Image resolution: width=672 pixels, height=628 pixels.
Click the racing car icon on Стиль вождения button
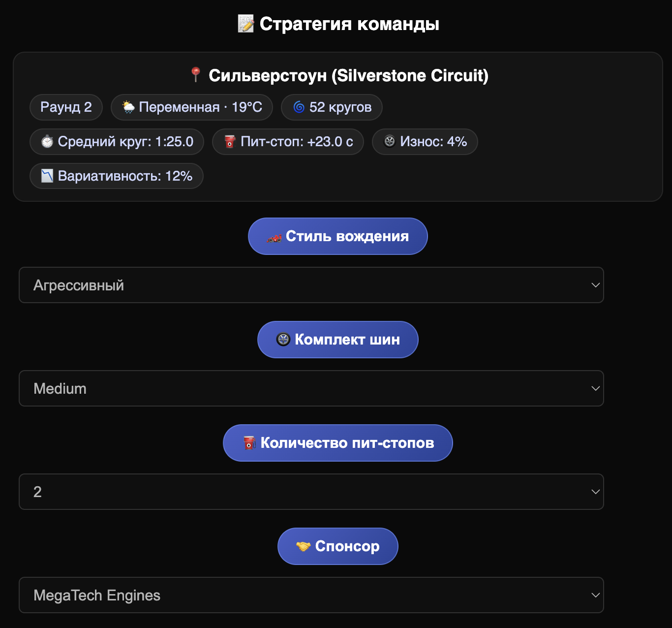point(275,237)
